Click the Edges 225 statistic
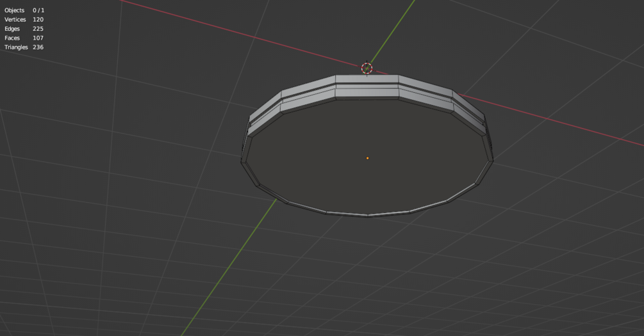 click(x=24, y=29)
